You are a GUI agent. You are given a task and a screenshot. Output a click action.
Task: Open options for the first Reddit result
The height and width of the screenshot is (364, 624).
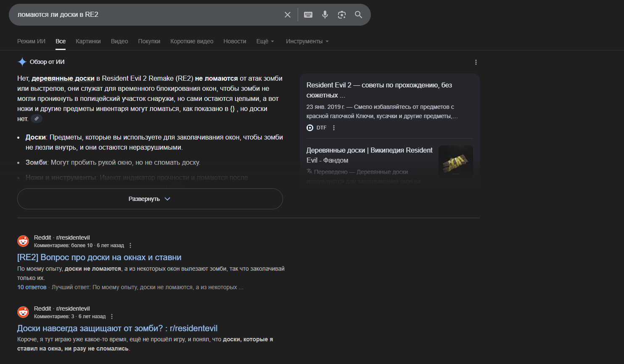tap(130, 245)
